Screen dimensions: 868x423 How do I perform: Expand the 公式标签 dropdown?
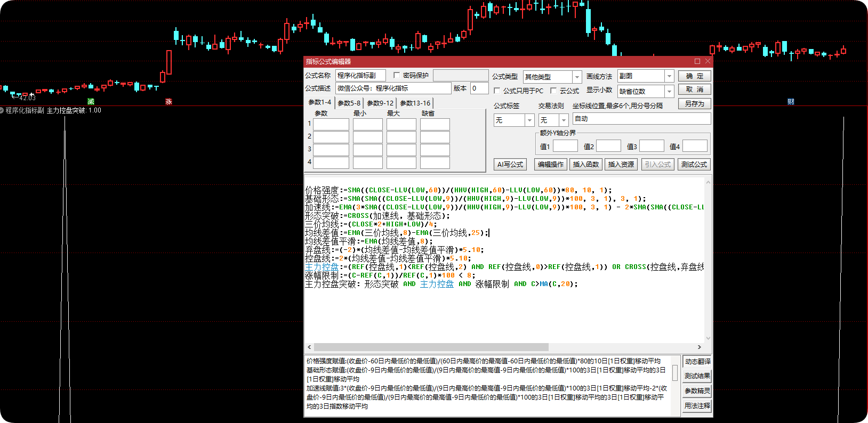[514, 120]
